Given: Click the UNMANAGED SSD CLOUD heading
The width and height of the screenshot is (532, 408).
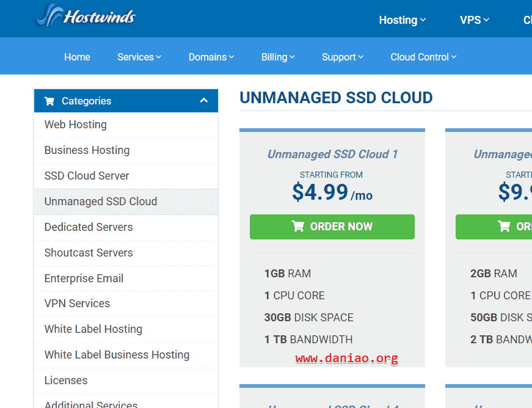Looking at the screenshot, I should (336, 98).
